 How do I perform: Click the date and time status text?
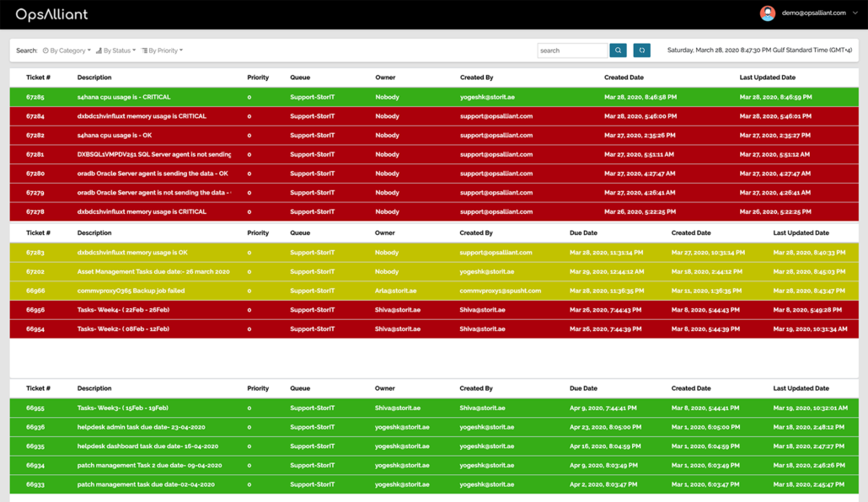(759, 50)
